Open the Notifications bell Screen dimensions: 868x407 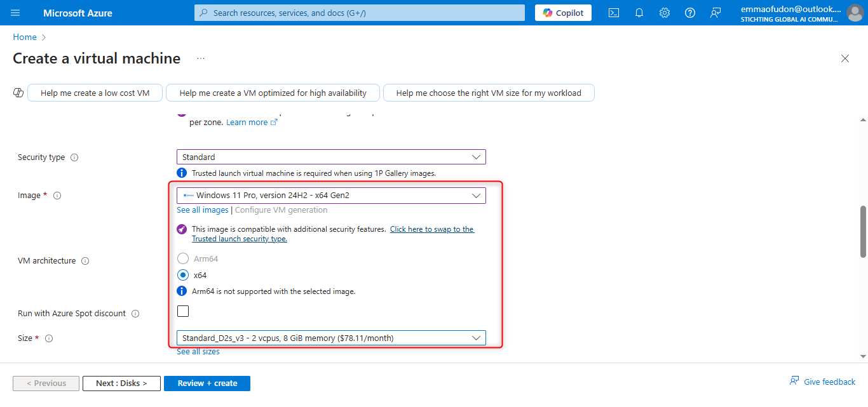coord(639,13)
